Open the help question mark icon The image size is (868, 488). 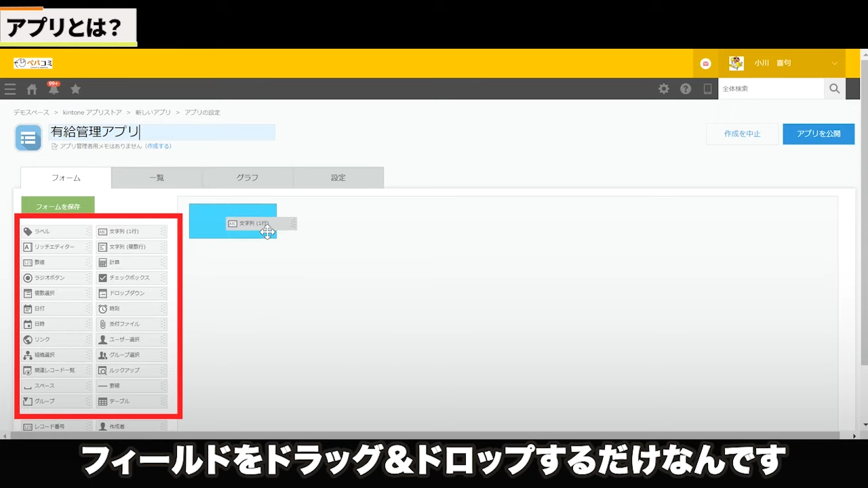pos(686,89)
